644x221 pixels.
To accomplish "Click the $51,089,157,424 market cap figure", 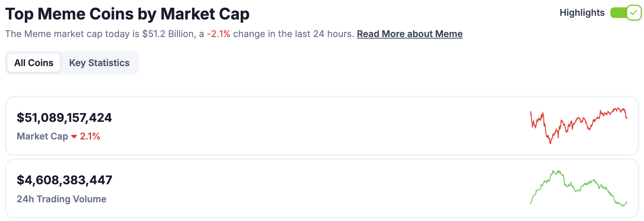I will [x=64, y=117].
